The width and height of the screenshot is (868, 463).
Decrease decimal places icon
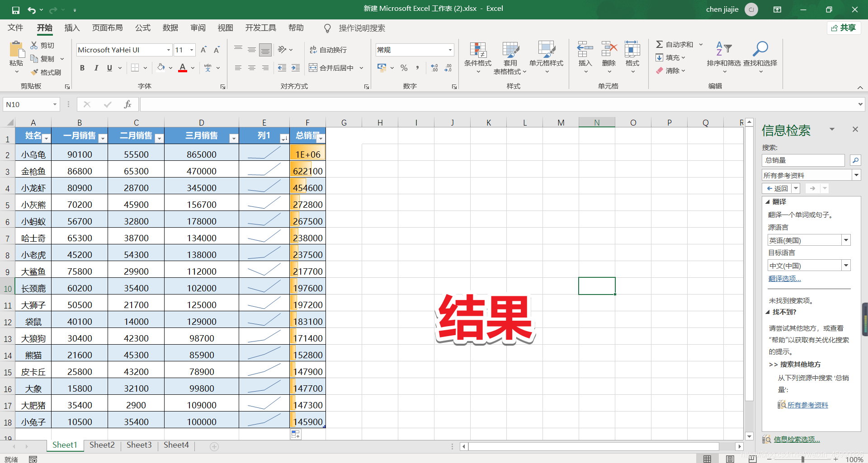[448, 68]
